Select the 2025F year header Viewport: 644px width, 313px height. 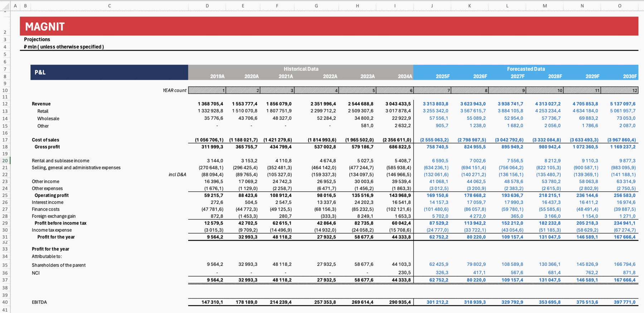(x=443, y=76)
